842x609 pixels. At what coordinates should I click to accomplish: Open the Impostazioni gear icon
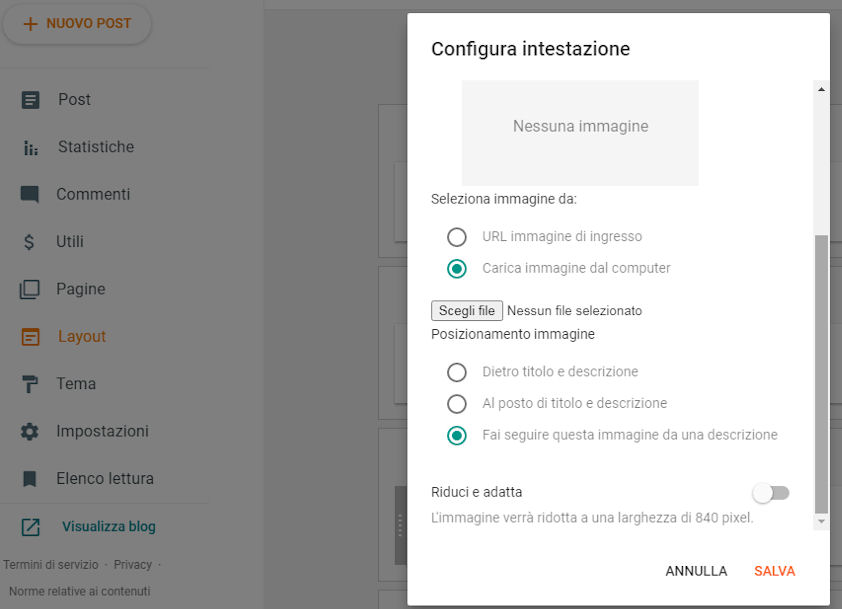pos(30,431)
